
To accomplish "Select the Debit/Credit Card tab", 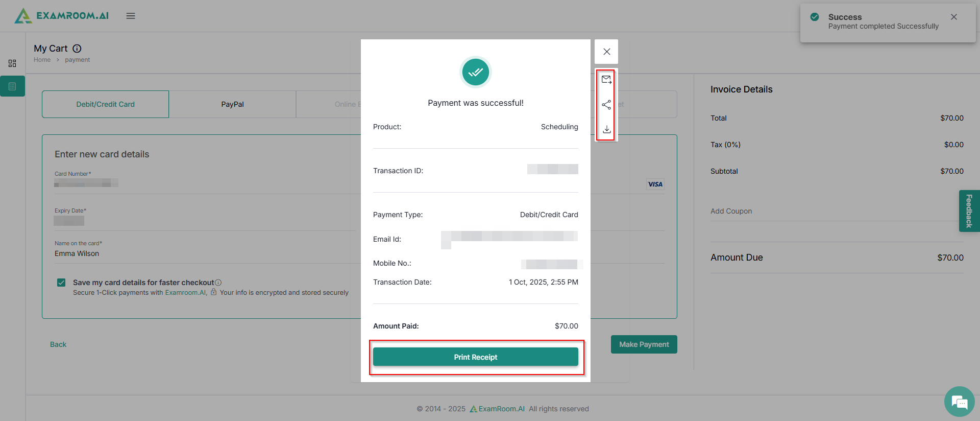I will pos(106,104).
